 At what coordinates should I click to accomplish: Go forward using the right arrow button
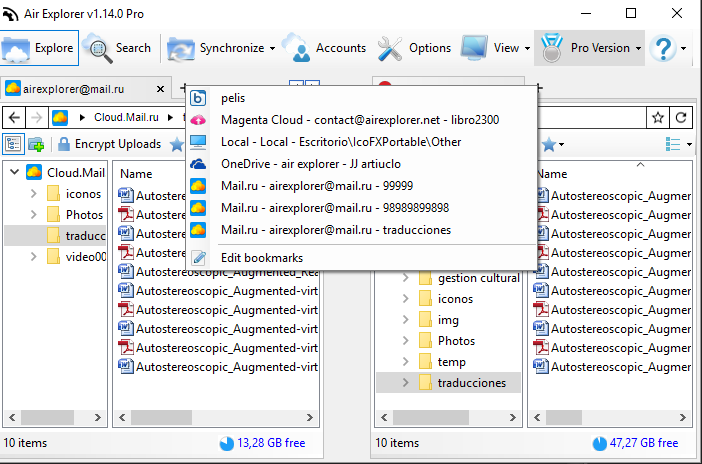[37, 117]
